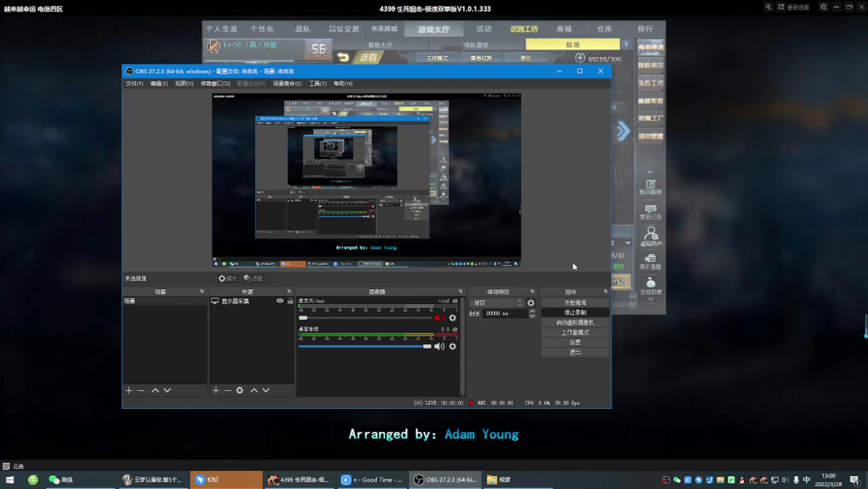Viewport: 868px width, 489px height.
Task: Pop out the 控件 dock panel
Action: click(606, 291)
